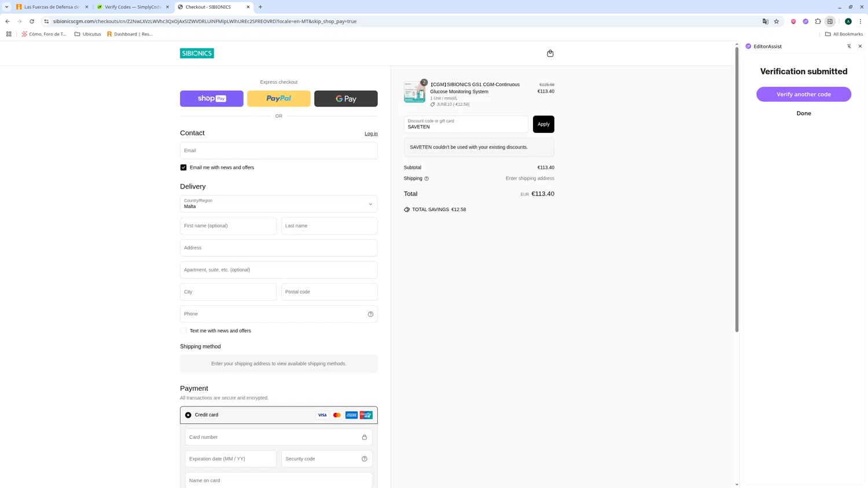Select the Credit card payment option

tap(188, 415)
